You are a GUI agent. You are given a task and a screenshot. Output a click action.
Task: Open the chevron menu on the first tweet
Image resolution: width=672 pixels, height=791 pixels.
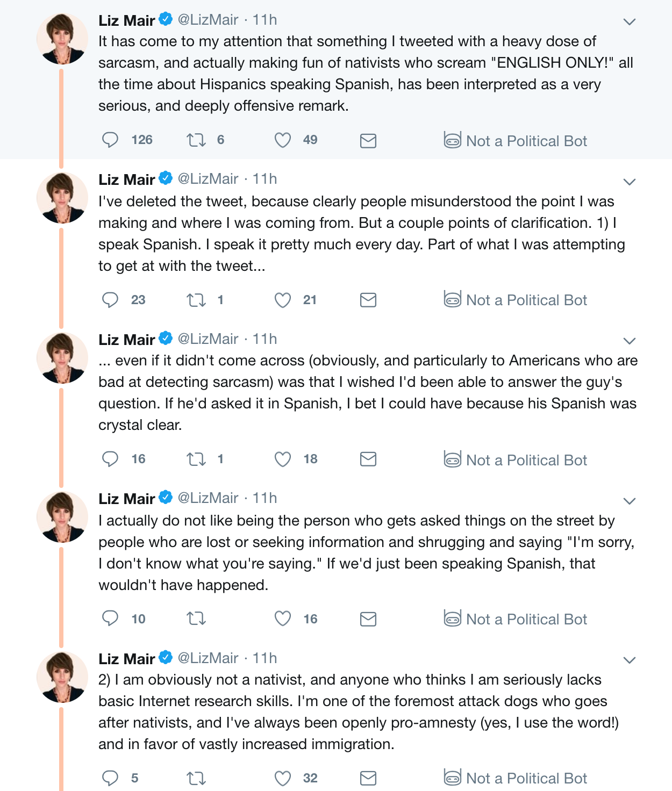(630, 22)
